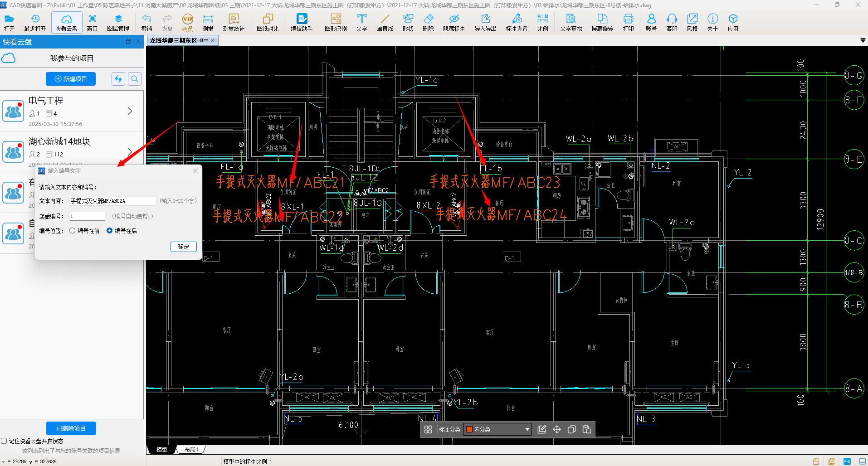Click the 确定 confirm button

click(183, 247)
